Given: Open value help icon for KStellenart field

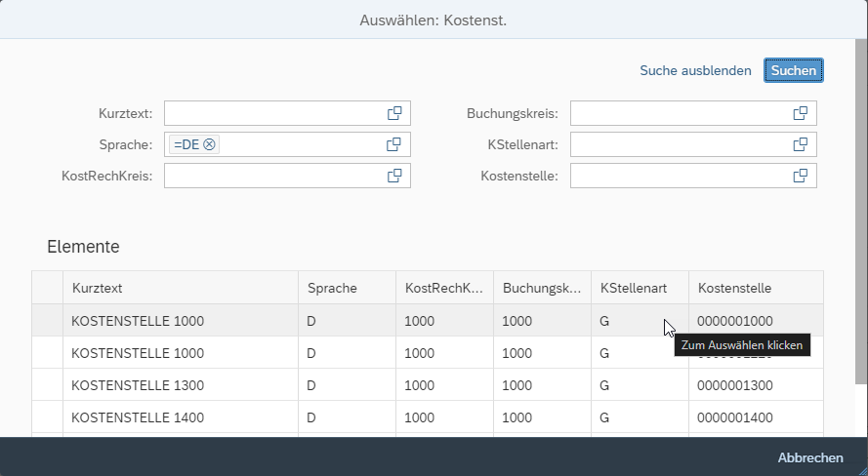Looking at the screenshot, I should click(x=801, y=144).
